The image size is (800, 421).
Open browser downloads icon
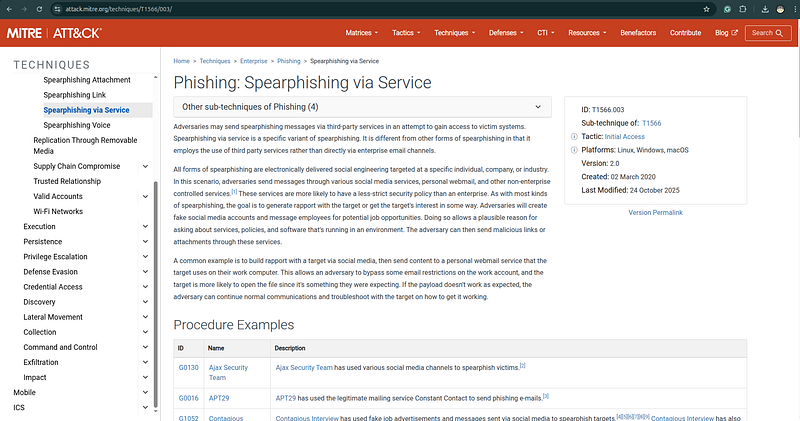[765, 9]
